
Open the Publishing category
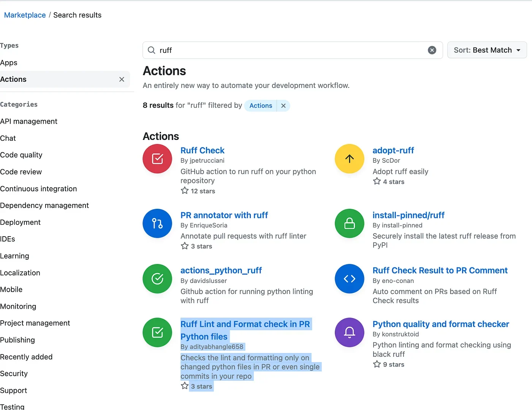click(x=17, y=340)
